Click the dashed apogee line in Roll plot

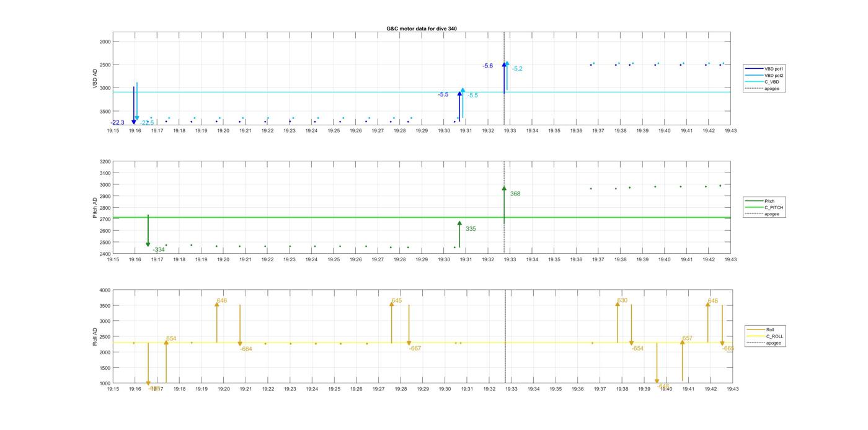505,336
